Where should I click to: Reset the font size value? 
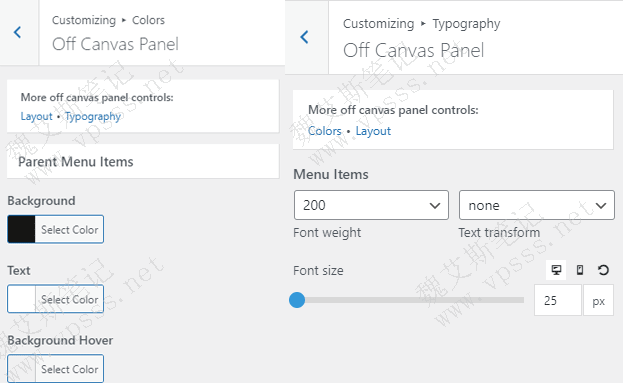click(603, 270)
